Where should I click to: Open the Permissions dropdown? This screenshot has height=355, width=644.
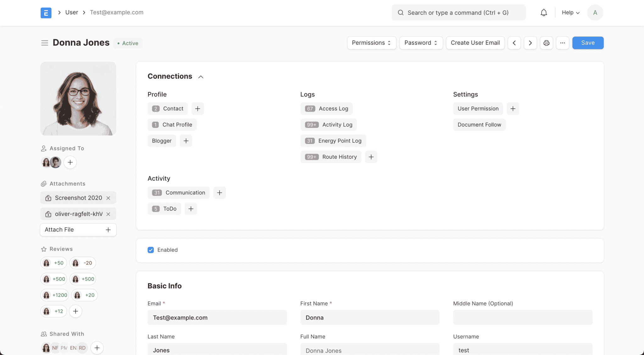tap(371, 43)
